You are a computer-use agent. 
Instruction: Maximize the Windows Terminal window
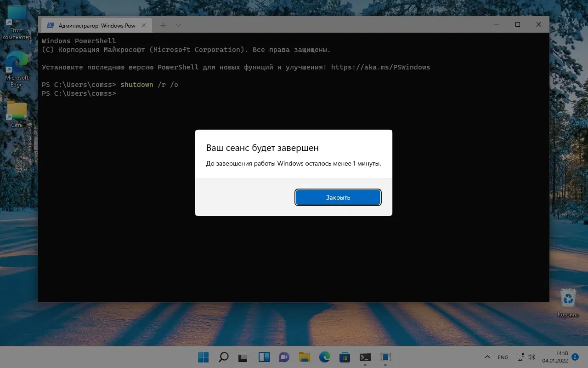click(518, 24)
